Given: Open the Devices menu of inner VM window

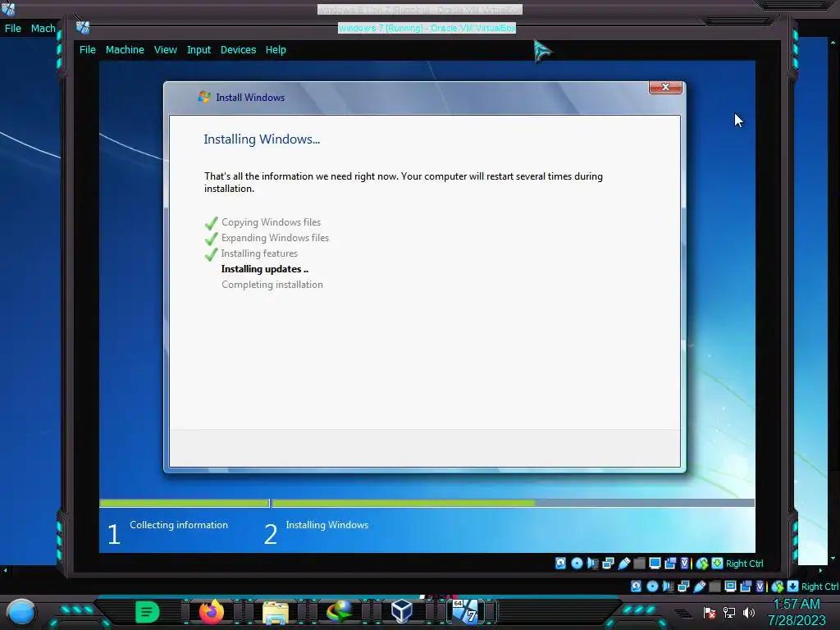Looking at the screenshot, I should tap(238, 50).
